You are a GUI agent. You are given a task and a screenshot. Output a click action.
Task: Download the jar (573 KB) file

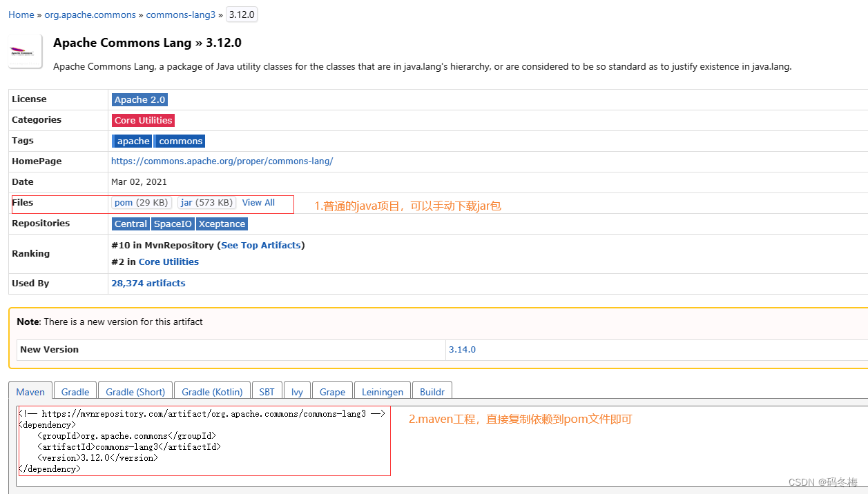click(x=206, y=203)
